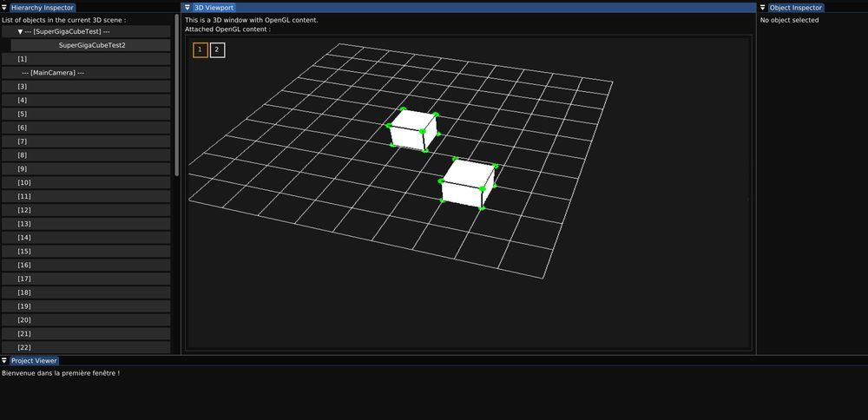Click 'List of objects in the current 3D scene' label
The width and height of the screenshot is (868, 420).
tap(63, 20)
